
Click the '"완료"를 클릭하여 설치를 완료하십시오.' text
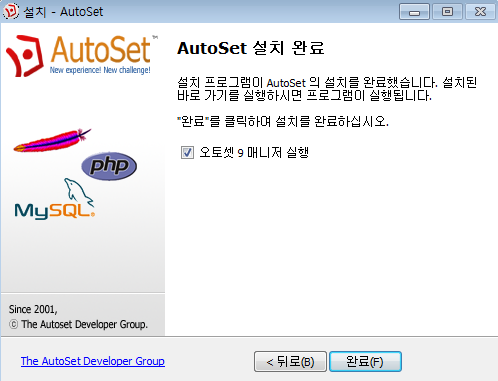283,121
